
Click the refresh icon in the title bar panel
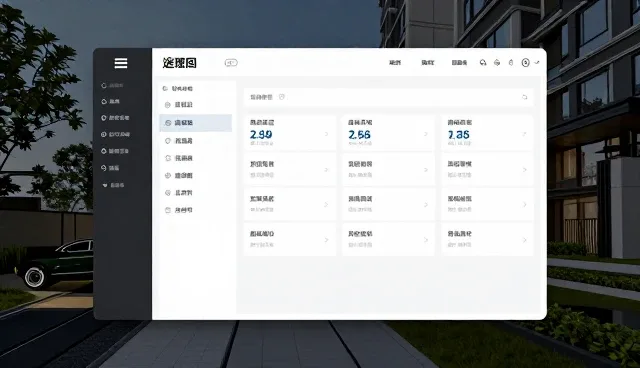pyautogui.click(x=524, y=97)
